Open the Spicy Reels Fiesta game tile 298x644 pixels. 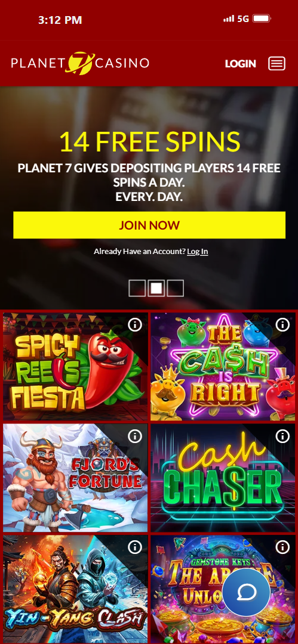coord(75,367)
